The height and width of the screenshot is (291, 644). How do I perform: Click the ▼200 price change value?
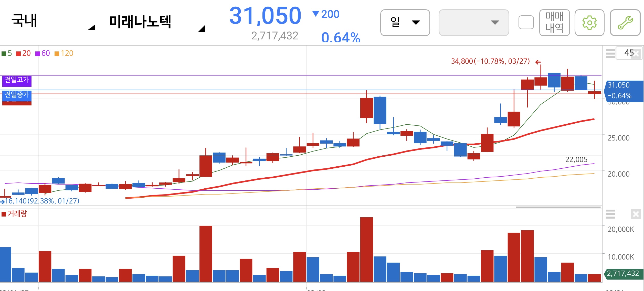coord(326,14)
